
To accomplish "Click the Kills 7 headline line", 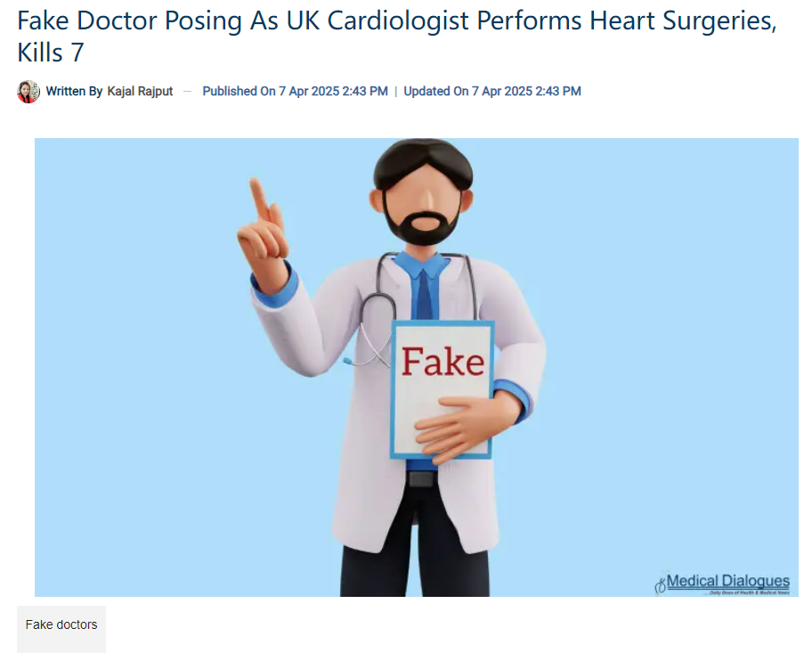I will click(50, 53).
